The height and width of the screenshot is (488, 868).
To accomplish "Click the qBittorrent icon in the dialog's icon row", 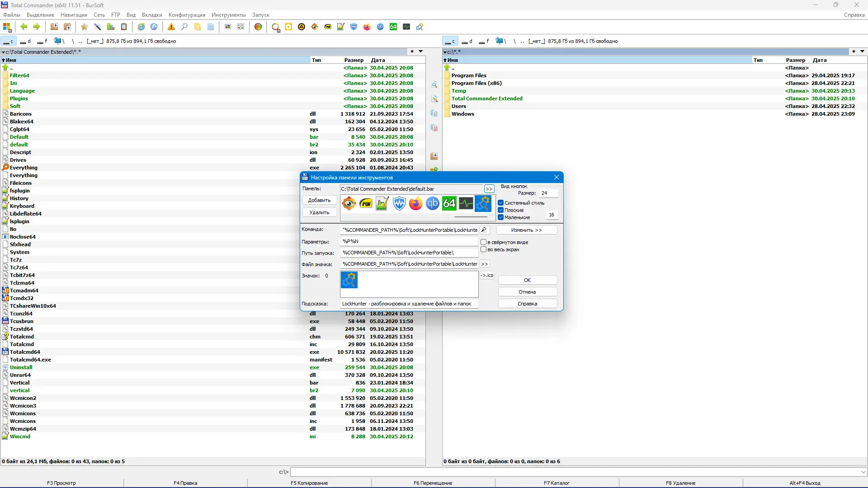I will [x=432, y=203].
